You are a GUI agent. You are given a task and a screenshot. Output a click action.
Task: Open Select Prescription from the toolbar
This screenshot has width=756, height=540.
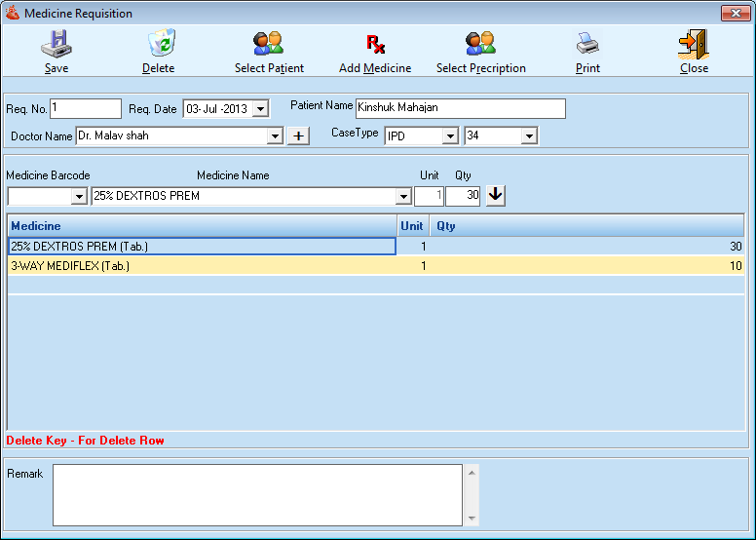coord(480,45)
